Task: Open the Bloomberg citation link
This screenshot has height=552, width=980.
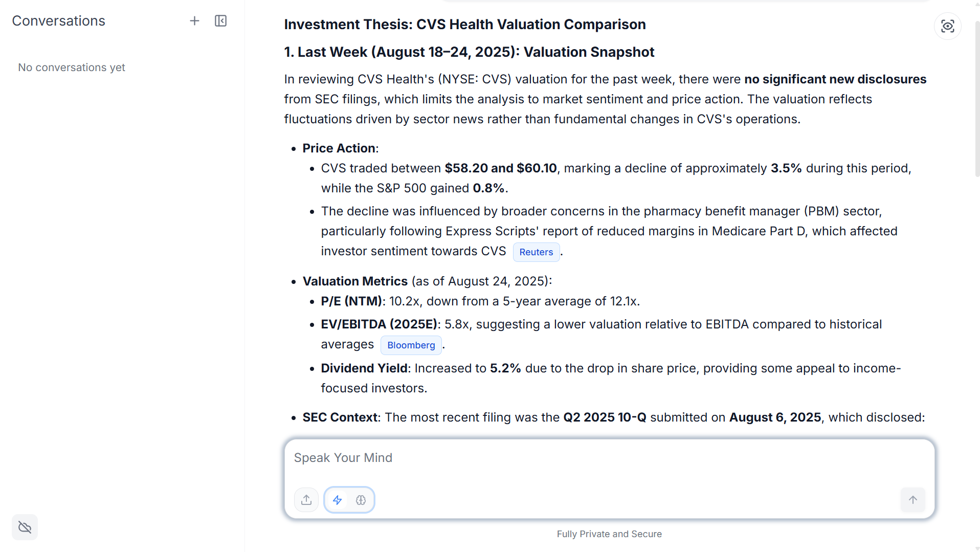Action: click(411, 345)
